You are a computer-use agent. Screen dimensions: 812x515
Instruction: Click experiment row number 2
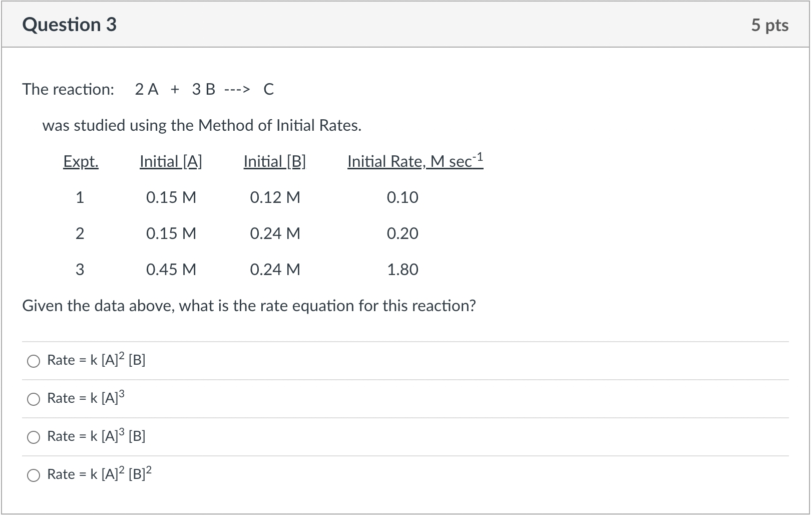tap(80, 233)
